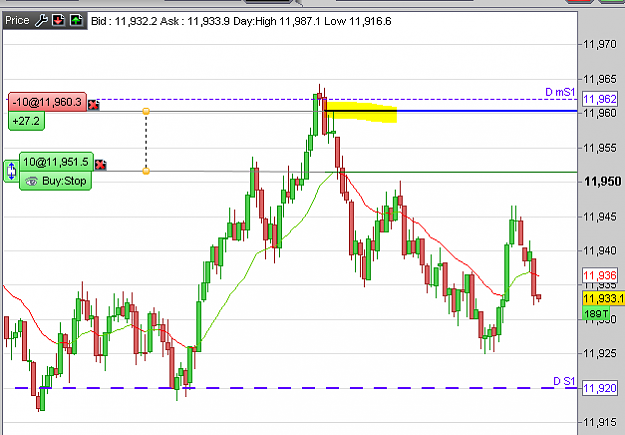Click the Buy:Stop order type label
Image resolution: width=625 pixels, height=435 pixels.
[64, 181]
